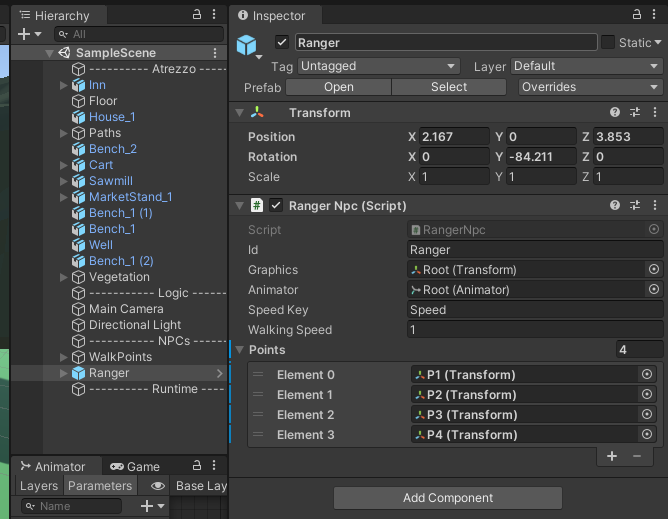Remove element from Points list
The height and width of the screenshot is (519, 668).
coord(637,456)
